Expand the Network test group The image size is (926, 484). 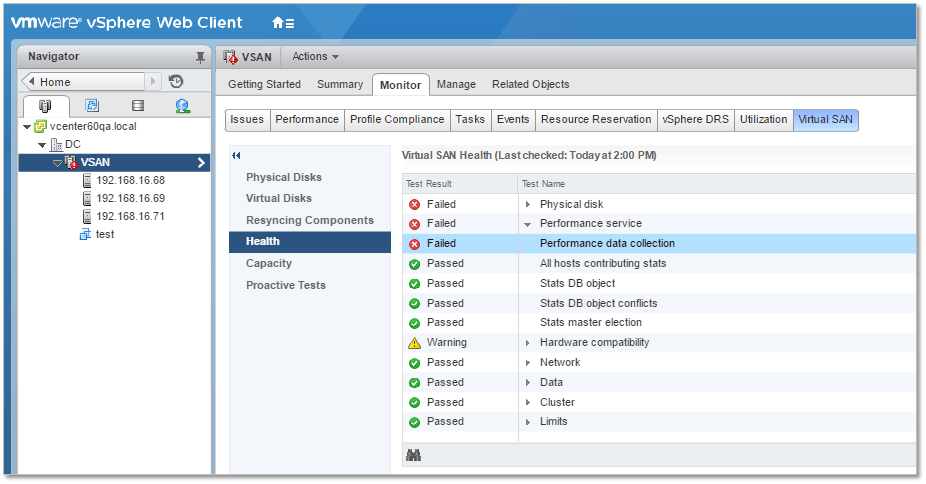click(528, 362)
